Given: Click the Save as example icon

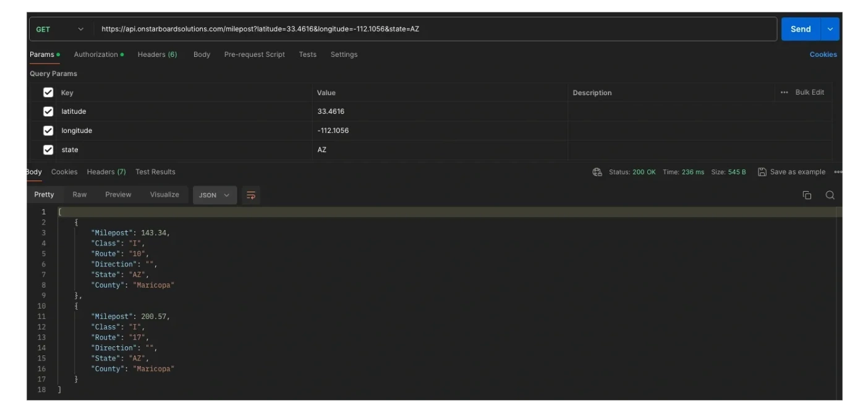Looking at the screenshot, I should pyautogui.click(x=762, y=172).
